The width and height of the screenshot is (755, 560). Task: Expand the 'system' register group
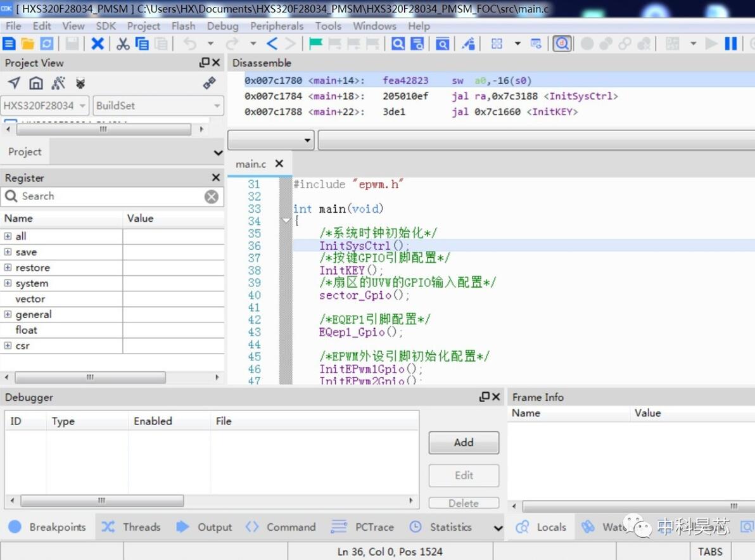click(8, 283)
